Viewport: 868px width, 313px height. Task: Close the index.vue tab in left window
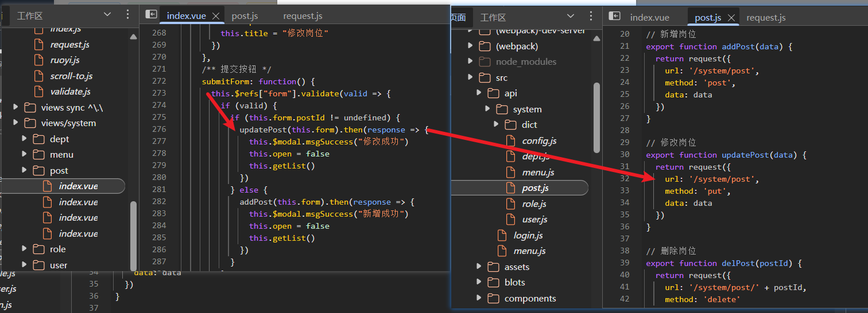pyautogui.click(x=216, y=16)
